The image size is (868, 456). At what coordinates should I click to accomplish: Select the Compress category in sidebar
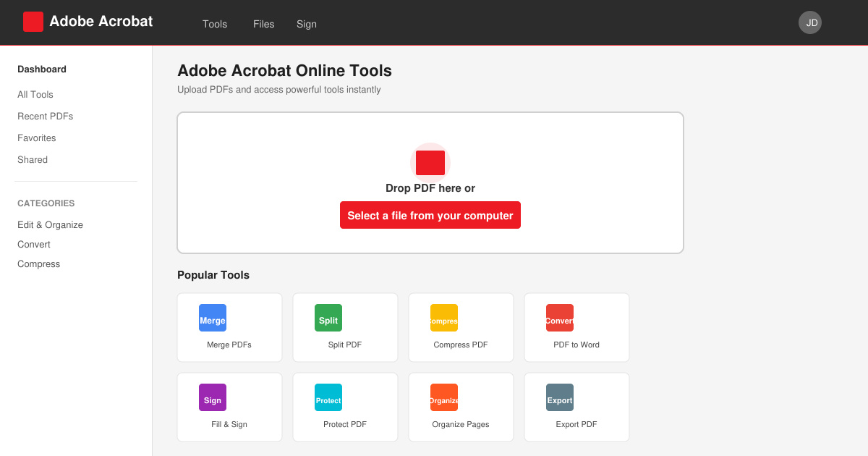pos(38,264)
